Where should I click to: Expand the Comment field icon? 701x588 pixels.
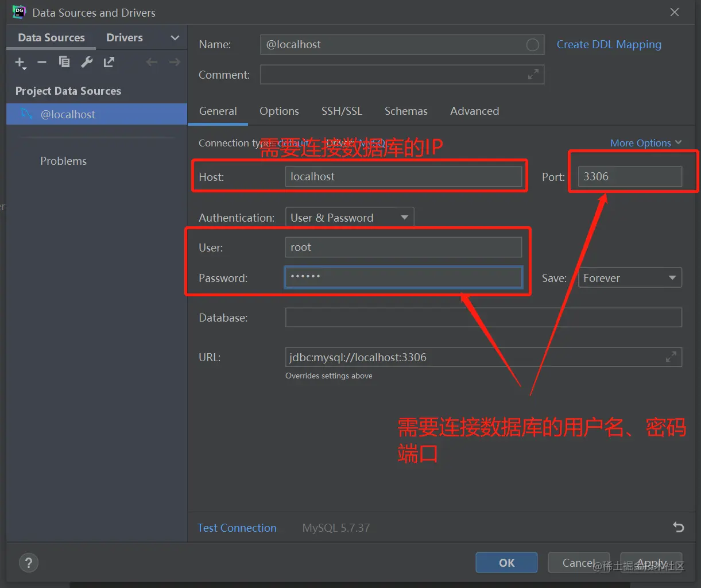click(533, 75)
